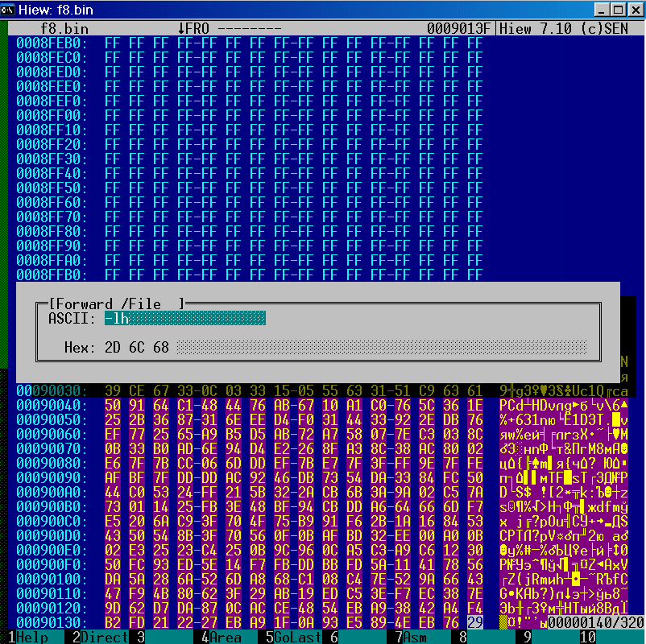Close the Hiew f8.bin window
The height and width of the screenshot is (644, 646).
[x=634, y=10]
